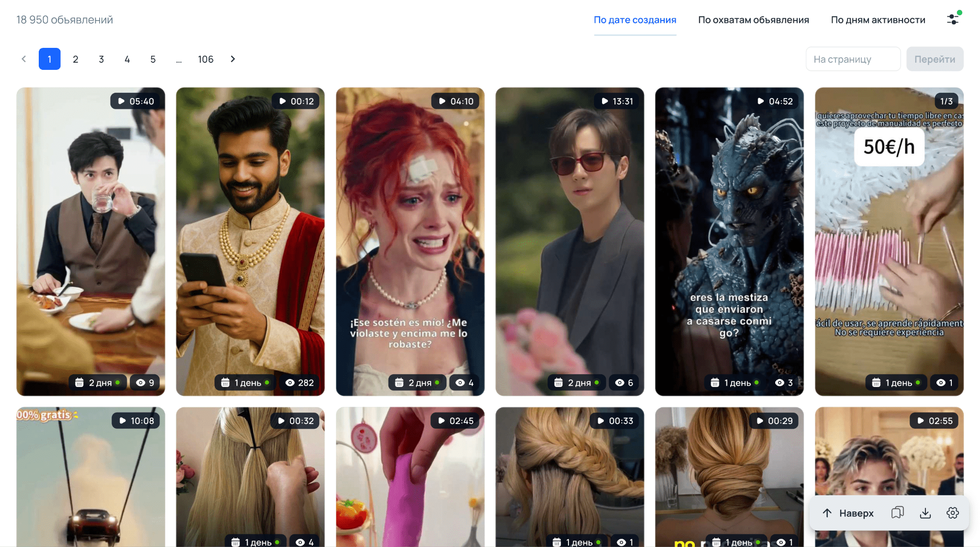Go to page 3
Screen dimensions: 980x547
(101, 59)
